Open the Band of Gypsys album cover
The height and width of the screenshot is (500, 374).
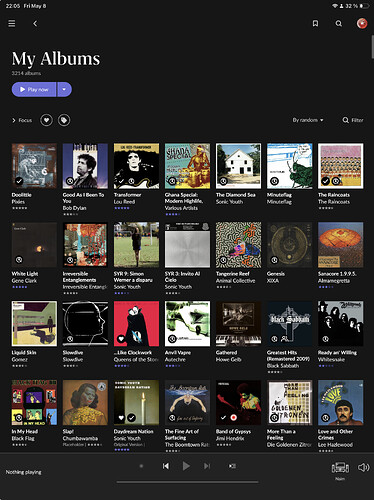(238, 403)
